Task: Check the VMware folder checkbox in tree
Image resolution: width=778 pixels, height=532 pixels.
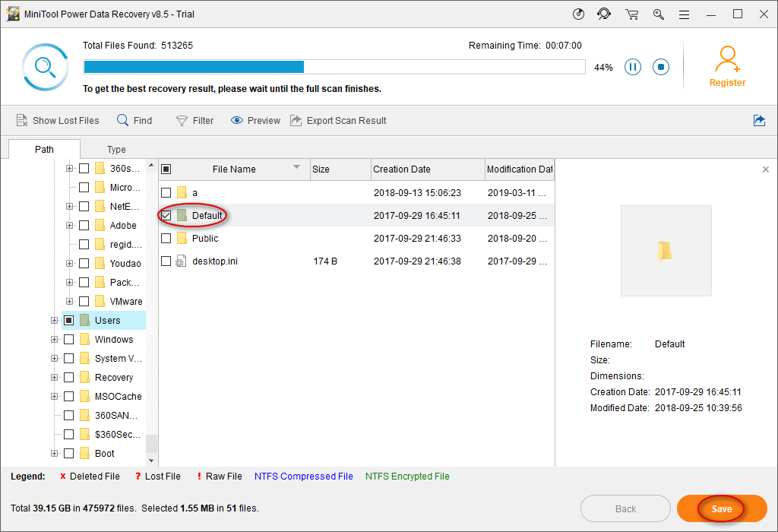Action: pyautogui.click(x=84, y=301)
